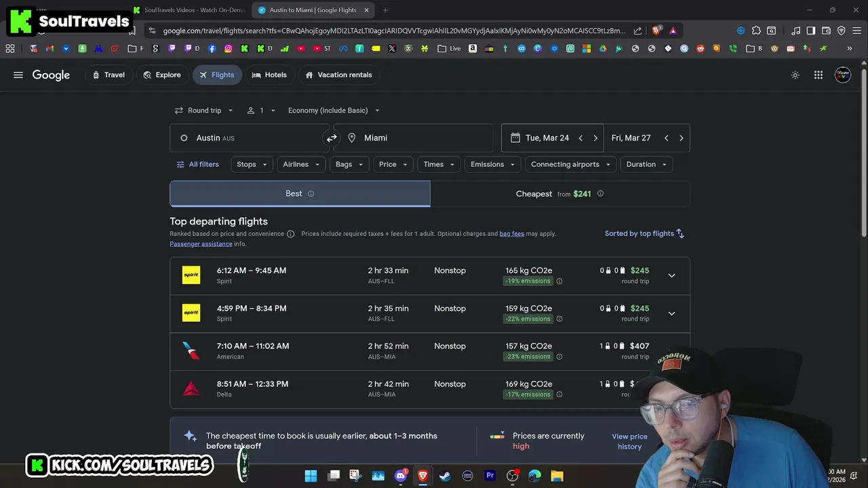
Task: Open the Times filter dropdown
Action: (x=439, y=165)
